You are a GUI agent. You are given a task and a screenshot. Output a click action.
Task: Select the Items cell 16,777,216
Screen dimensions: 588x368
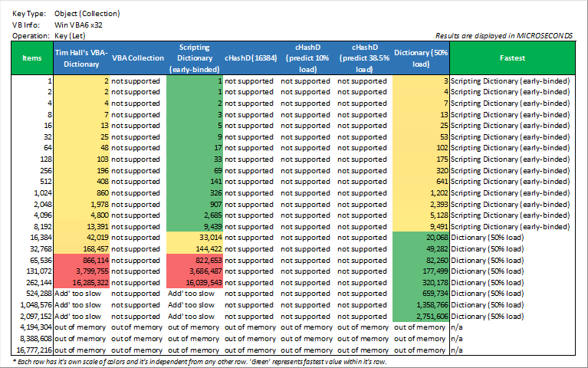coord(32,349)
